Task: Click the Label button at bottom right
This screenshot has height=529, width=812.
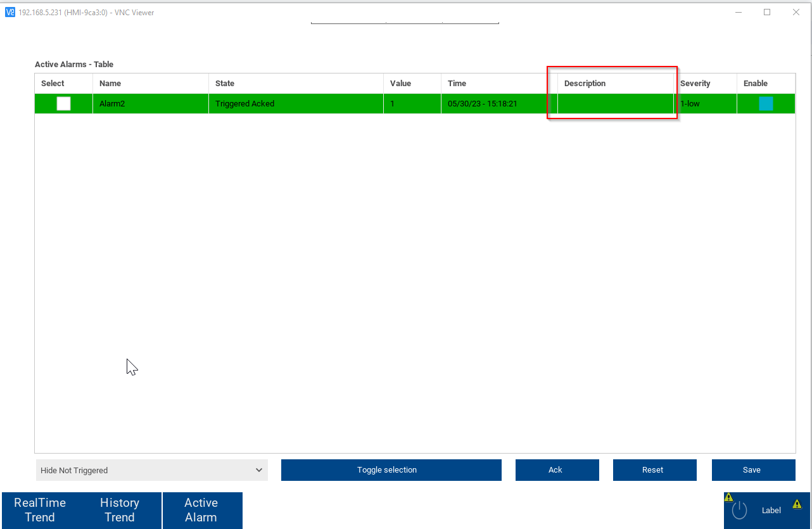Action: [766, 510]
